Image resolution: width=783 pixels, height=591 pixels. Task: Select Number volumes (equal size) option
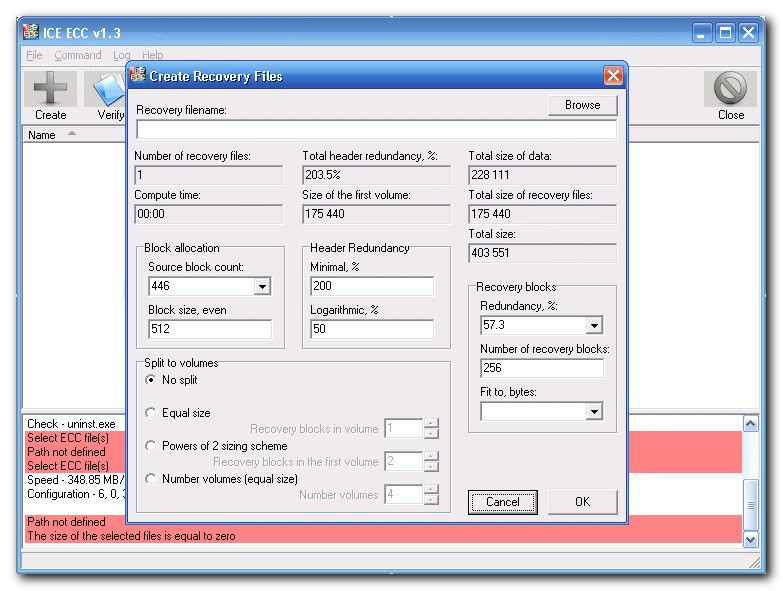point(150,479)
